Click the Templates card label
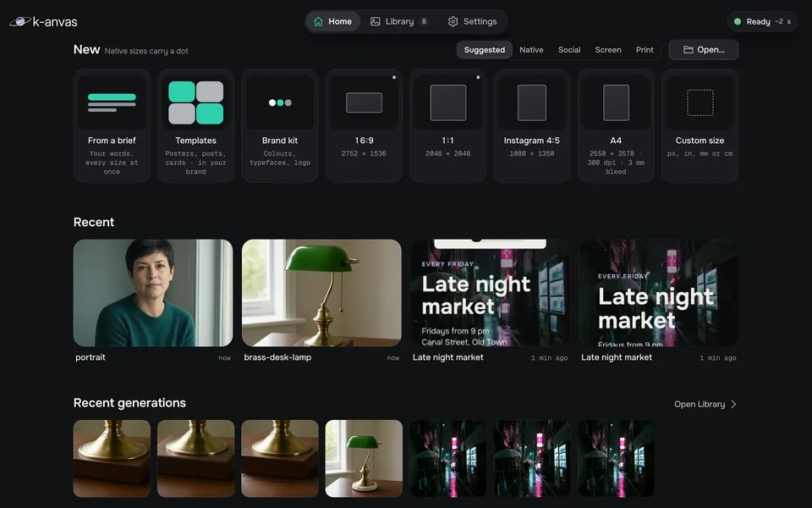The height and width of the screenshot is (508, 812). (195, 141)
